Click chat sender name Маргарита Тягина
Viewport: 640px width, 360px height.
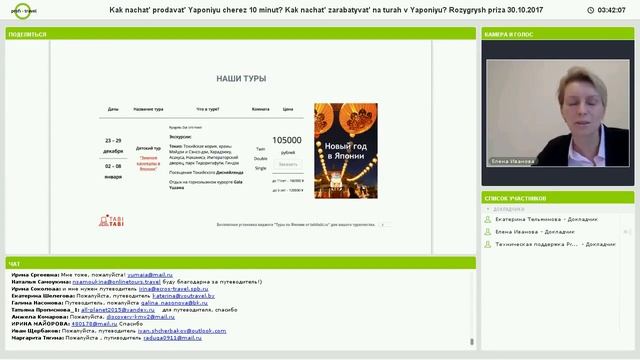(38, 338)
